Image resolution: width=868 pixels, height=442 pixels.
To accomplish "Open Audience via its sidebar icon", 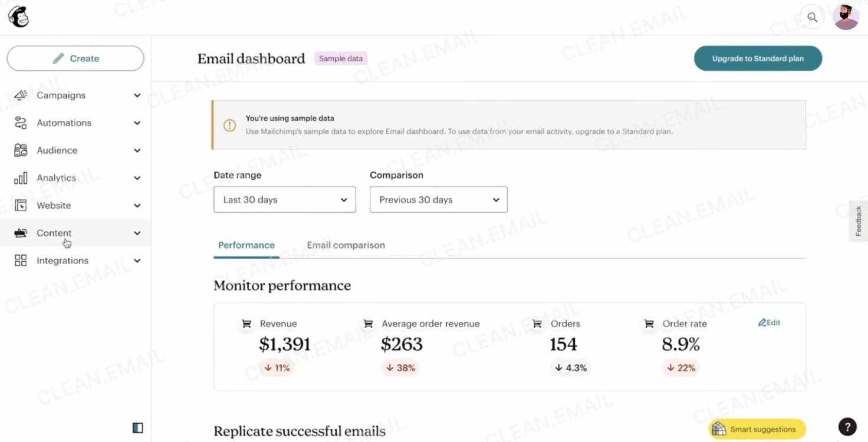I will click(x=21, y=150).
